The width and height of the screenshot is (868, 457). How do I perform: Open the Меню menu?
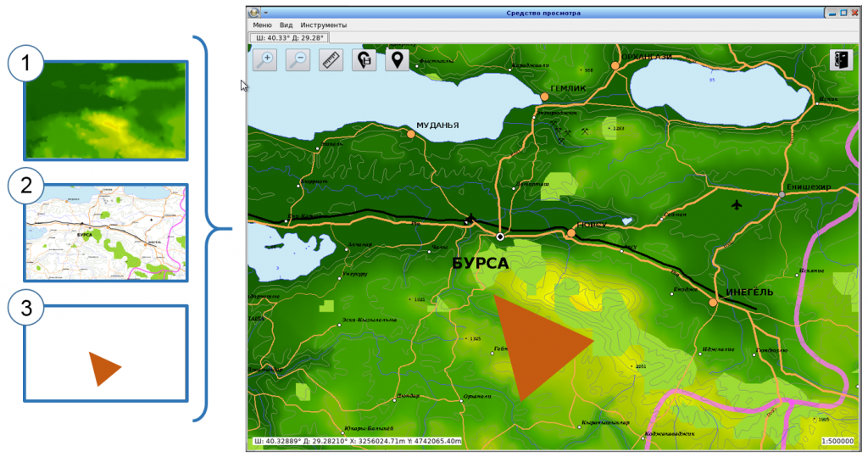(x=262, y=25)
